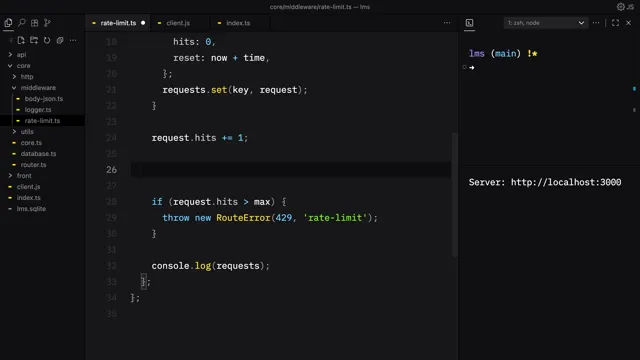Open the Source Control branch icon
640x360 pixels.
point(47,23)
